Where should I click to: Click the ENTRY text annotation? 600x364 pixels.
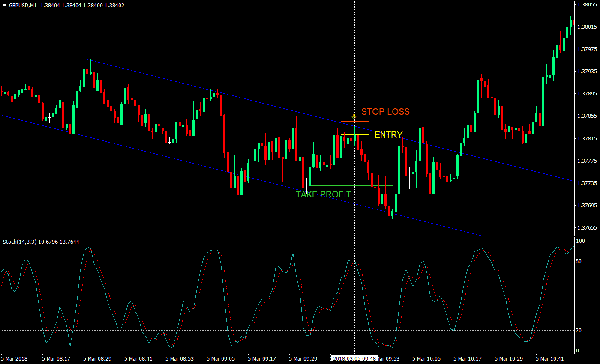[x=388, y=134]
